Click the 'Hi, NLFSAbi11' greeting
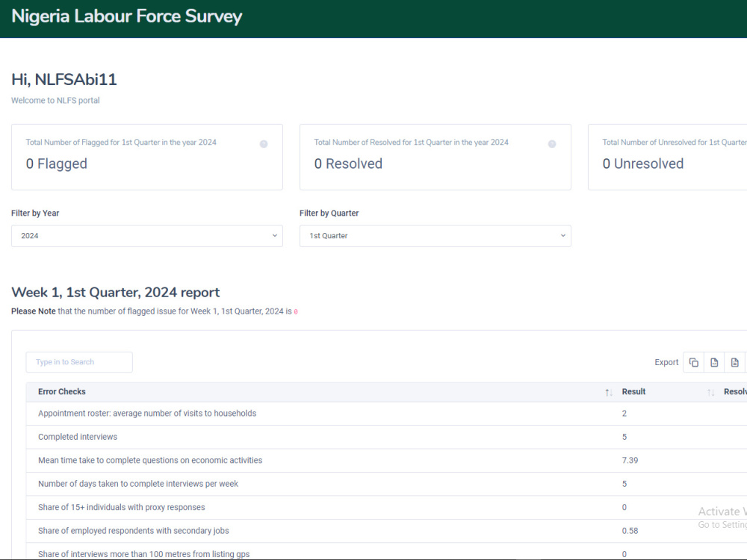 pyautogui.click(x=63, y=79)
